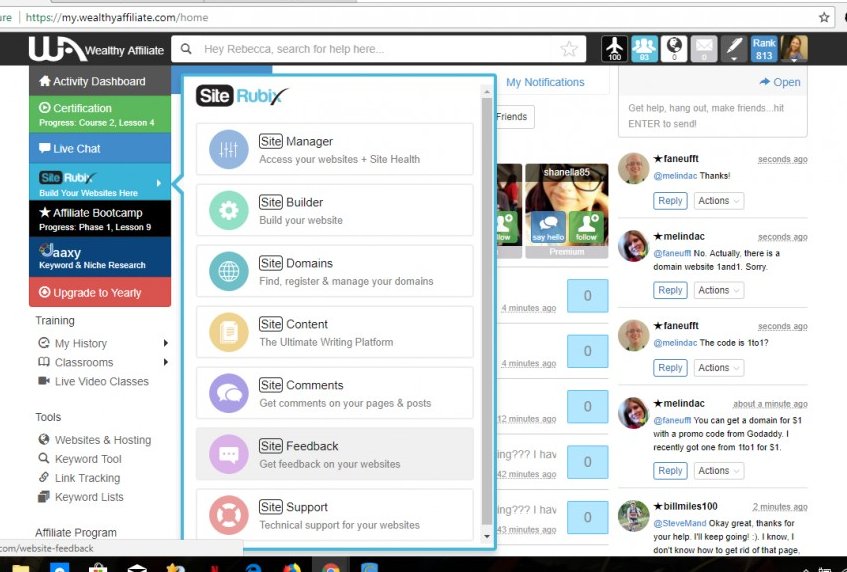
Task: Open the envelope messages icon
Action: tap(704, 49)
